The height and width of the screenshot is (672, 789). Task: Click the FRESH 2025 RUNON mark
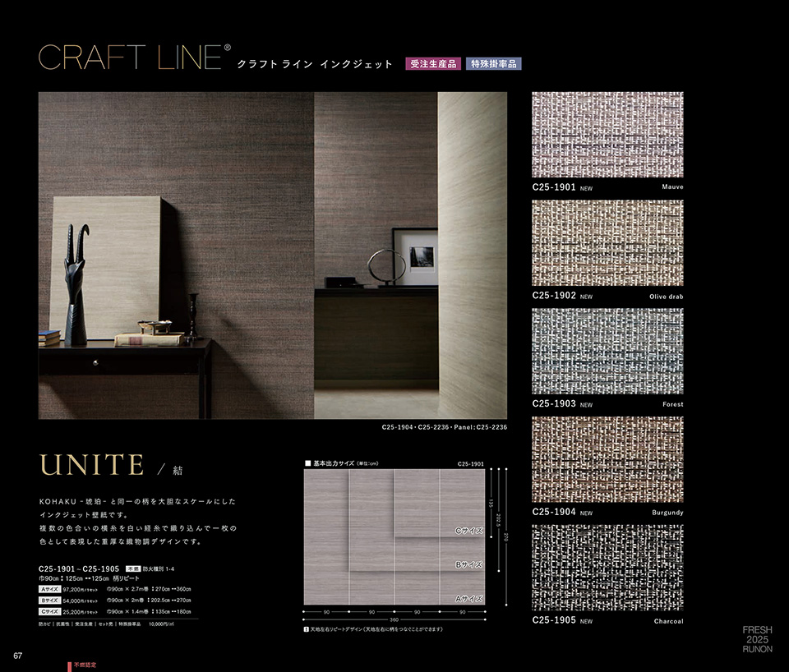(757, 639)
